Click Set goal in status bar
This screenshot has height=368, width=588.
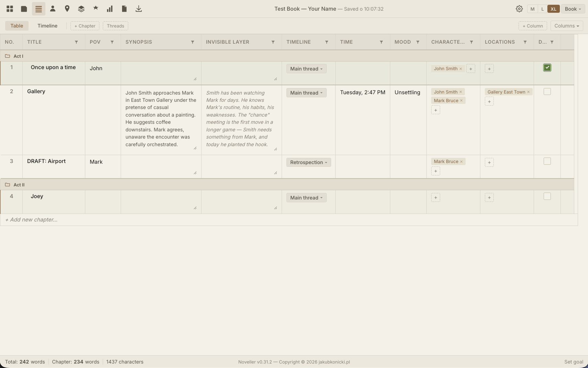(574, 362)
